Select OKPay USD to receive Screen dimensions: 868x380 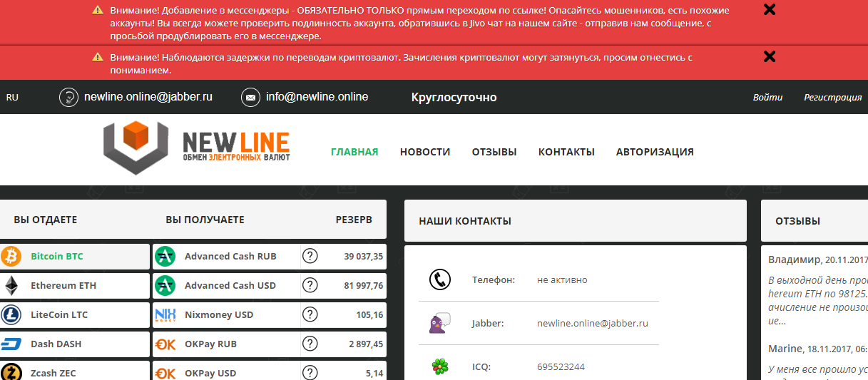pos(226,371)
